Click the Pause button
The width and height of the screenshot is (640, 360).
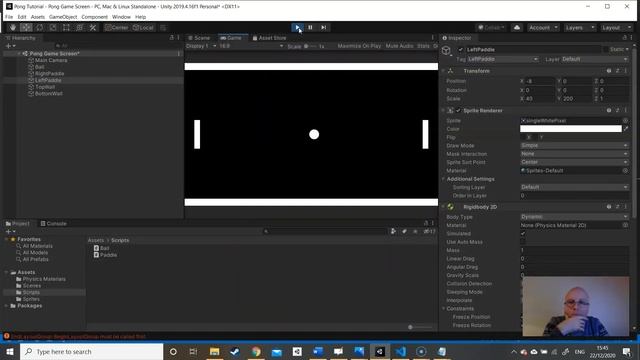tap(310, 27)
